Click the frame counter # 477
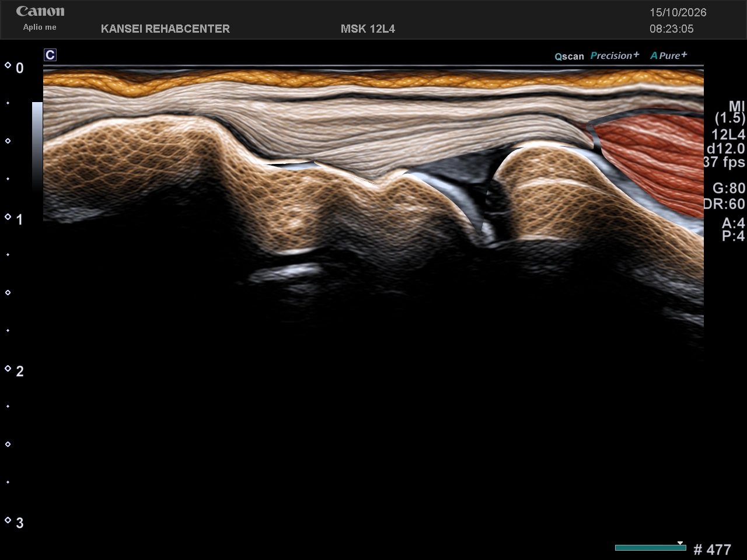747x560 pixels. 712,549
